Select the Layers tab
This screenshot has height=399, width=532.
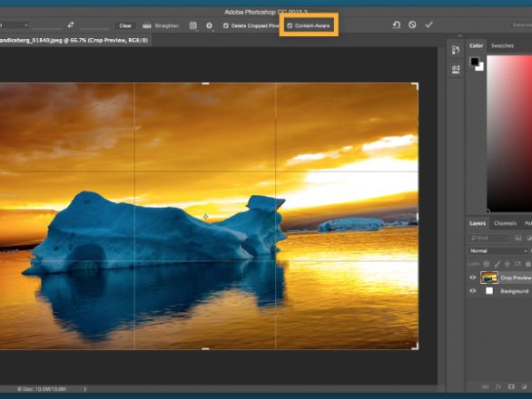pyautogui.click(x=478, y=223)
